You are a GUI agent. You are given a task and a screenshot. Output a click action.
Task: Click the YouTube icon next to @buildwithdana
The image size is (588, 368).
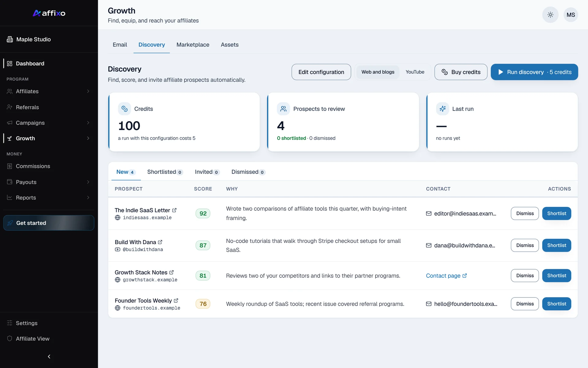click(x=118, y=249)
